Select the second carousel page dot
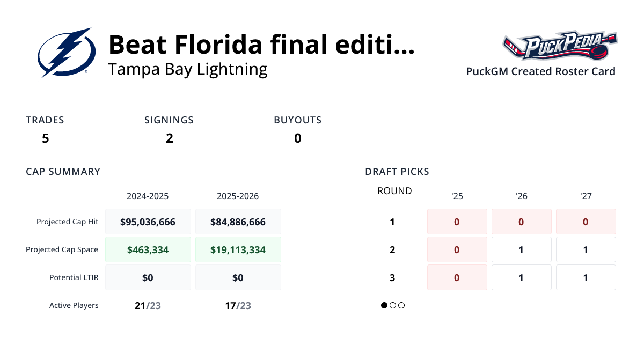 coord(393,305)
